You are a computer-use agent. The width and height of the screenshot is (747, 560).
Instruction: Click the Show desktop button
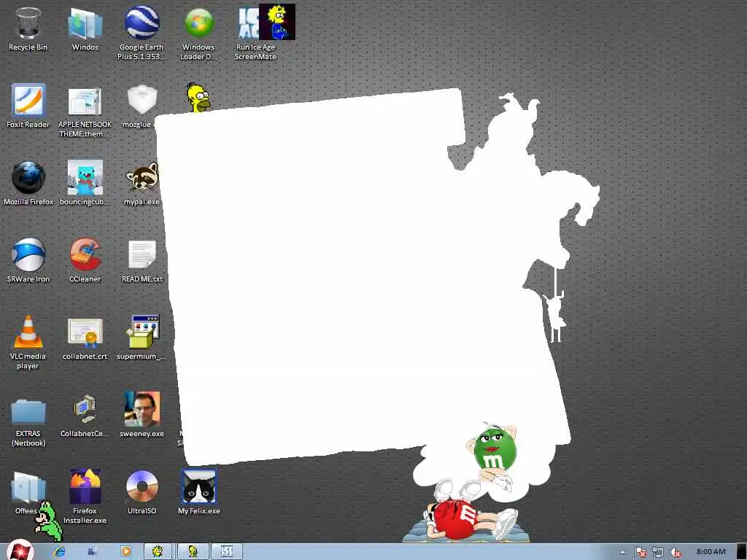point(742,551)
